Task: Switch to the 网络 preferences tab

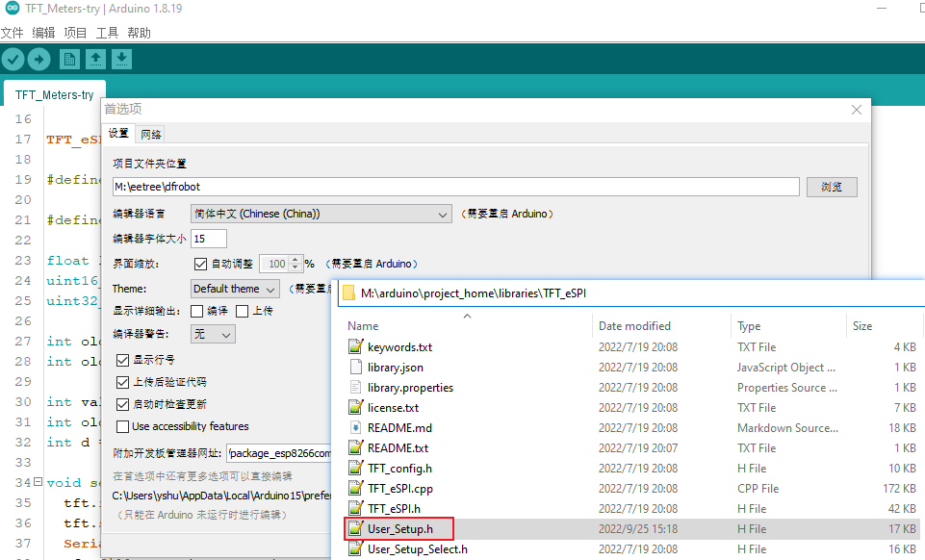Action: coord(151,135)
